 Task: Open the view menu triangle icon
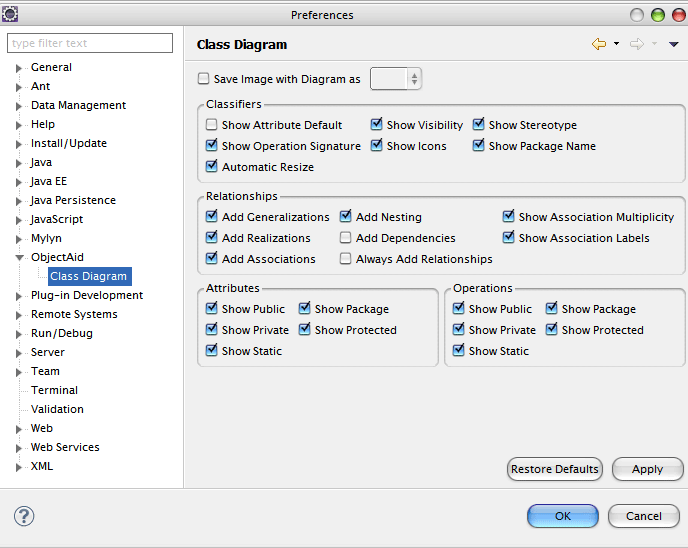(x=674, y=45)
